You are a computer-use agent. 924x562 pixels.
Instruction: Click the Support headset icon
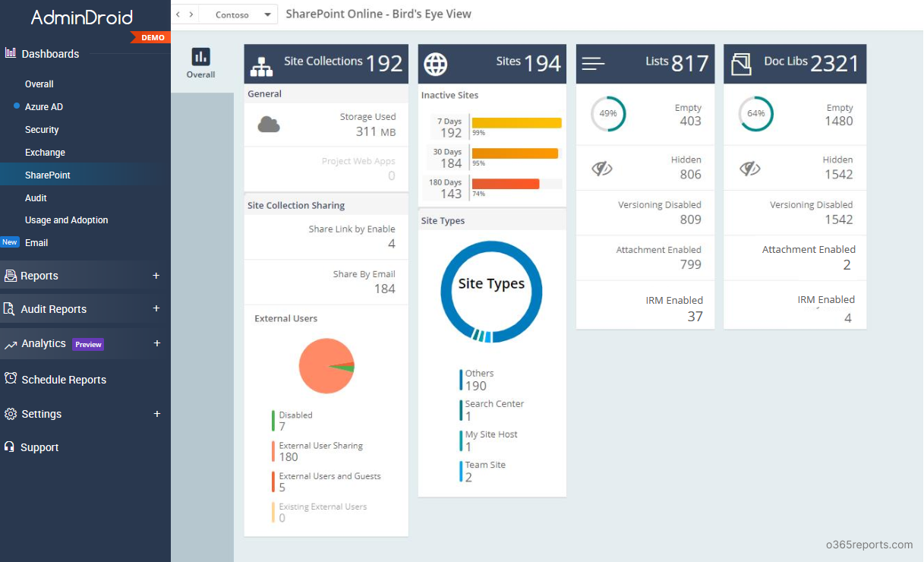coord(11,447)
